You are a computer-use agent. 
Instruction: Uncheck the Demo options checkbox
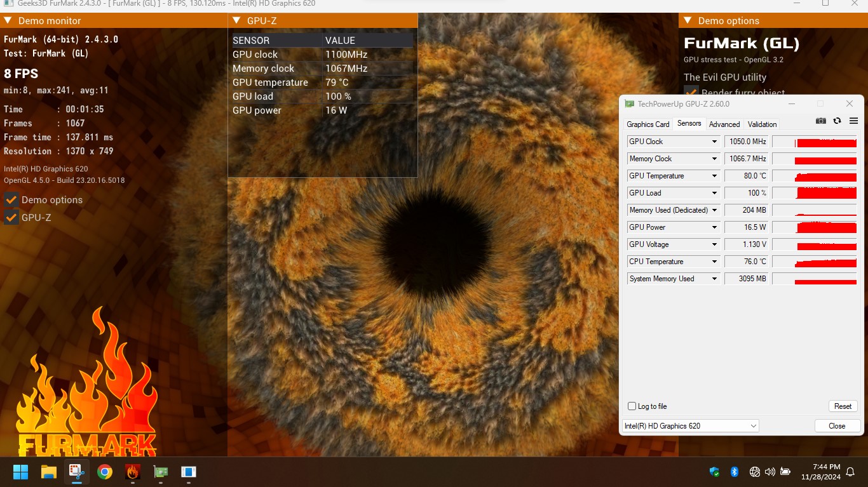[11, 200]
